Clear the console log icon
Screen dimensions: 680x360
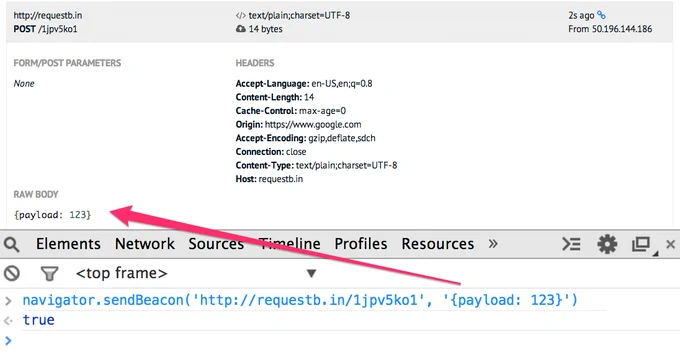coord(12,273)
